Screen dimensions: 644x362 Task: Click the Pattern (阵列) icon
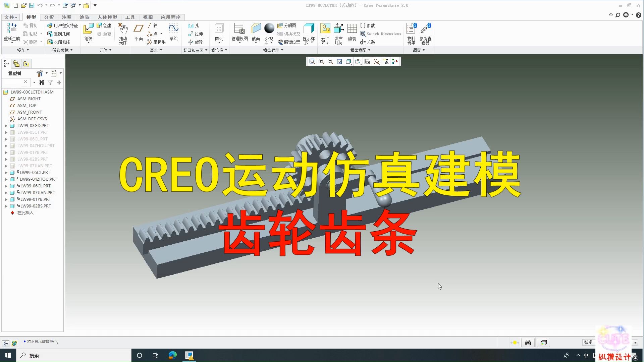click(219, 33)
